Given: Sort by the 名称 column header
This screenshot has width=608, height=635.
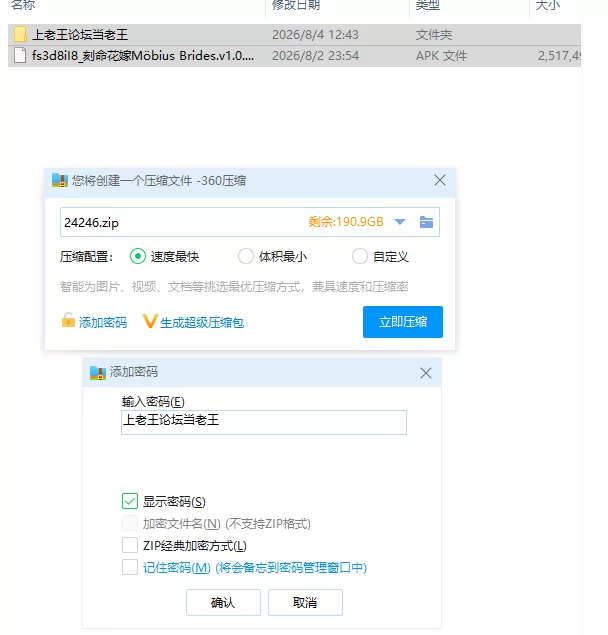Looking at the screenshot, I should click(x=23, y=5).
